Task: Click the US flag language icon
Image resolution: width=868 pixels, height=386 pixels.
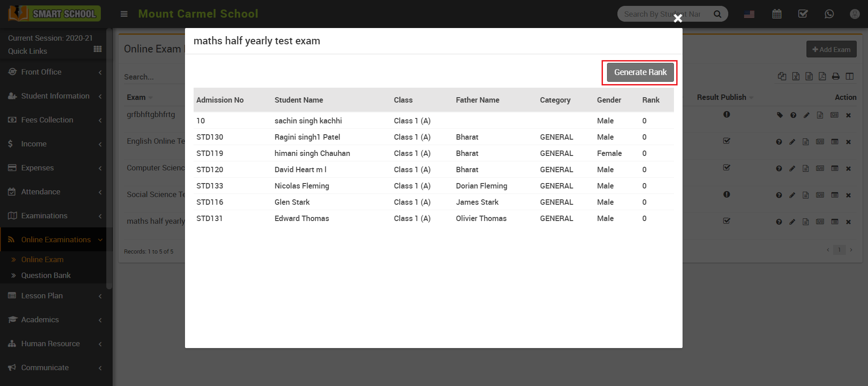Action: click(749, 14)
